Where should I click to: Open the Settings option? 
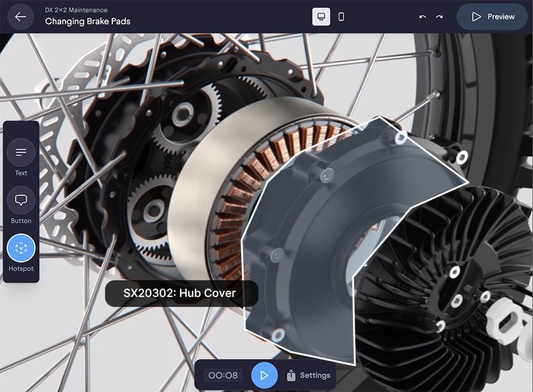(308, 375)
